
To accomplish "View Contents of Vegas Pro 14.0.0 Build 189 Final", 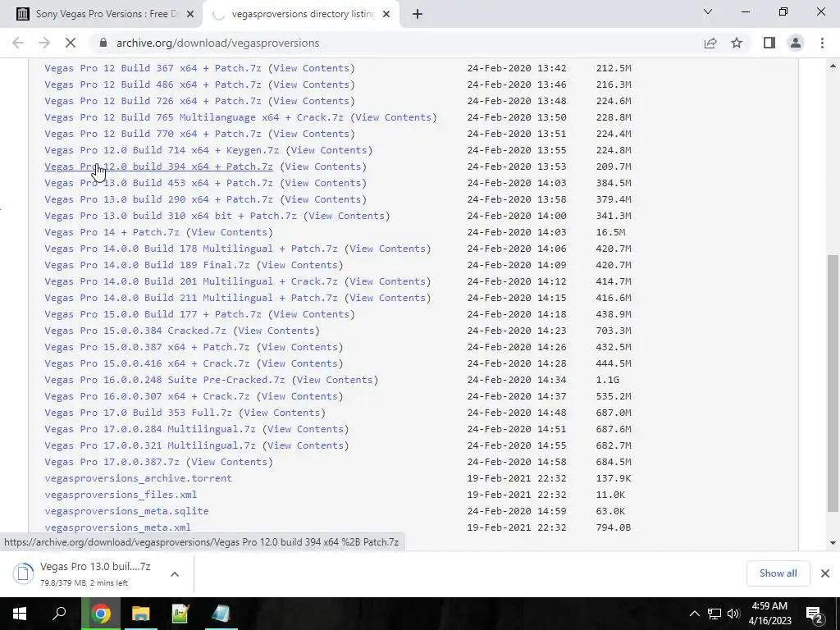I will (299, 265).
